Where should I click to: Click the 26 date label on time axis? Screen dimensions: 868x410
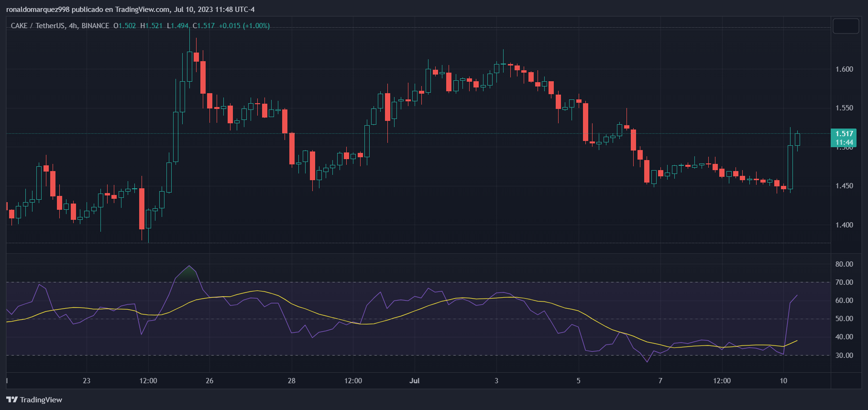coord(209,381)
